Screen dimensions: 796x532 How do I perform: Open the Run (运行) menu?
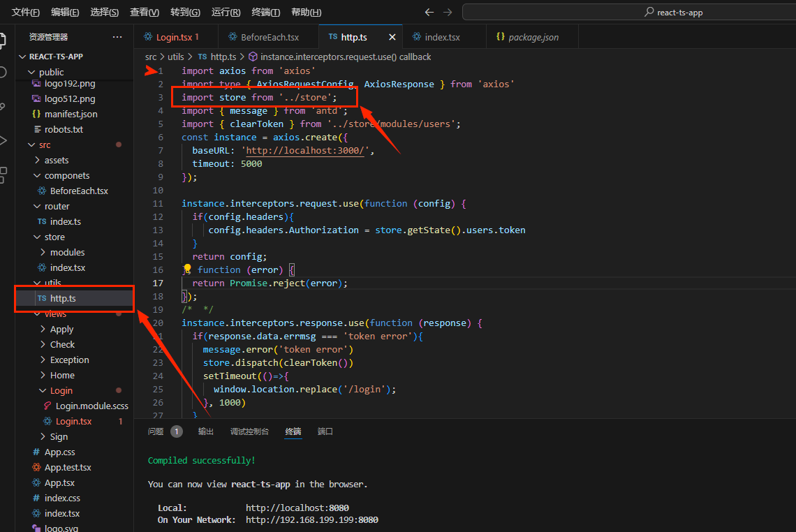226,12
